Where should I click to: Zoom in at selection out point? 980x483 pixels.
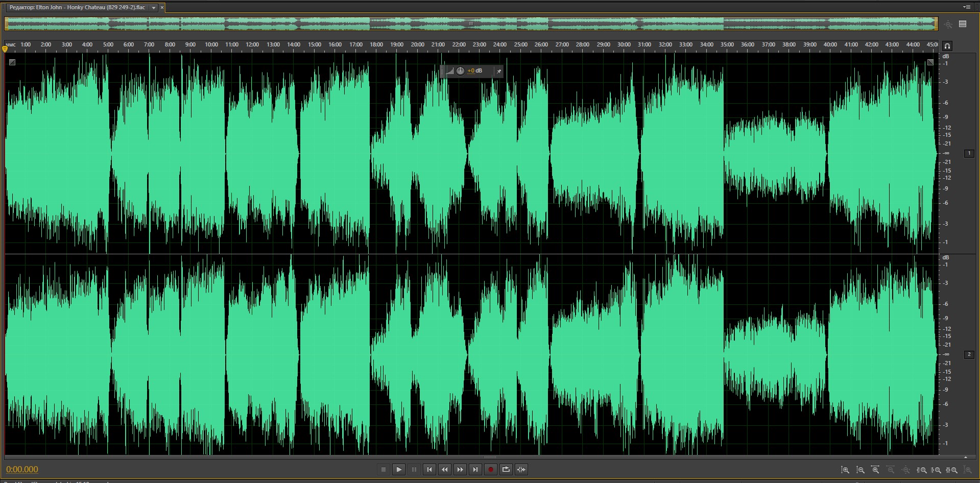point(937,470)
